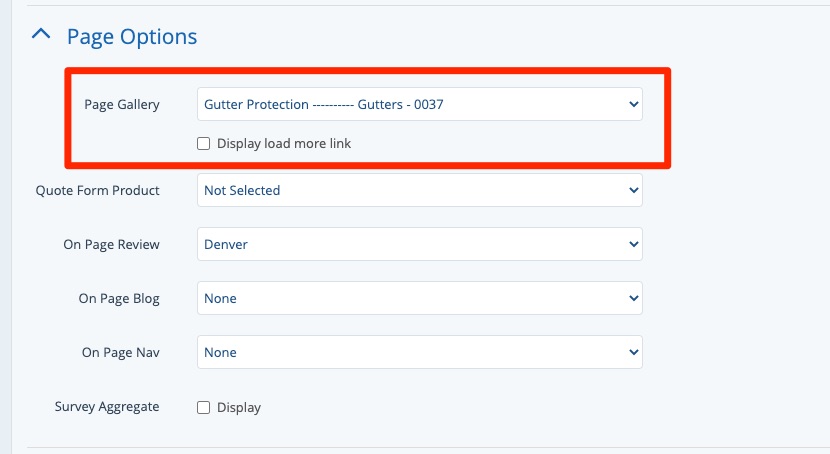Click the down arrow on Page Gallery select
Viewport: 830px width, 454px height.
(631, 104)
